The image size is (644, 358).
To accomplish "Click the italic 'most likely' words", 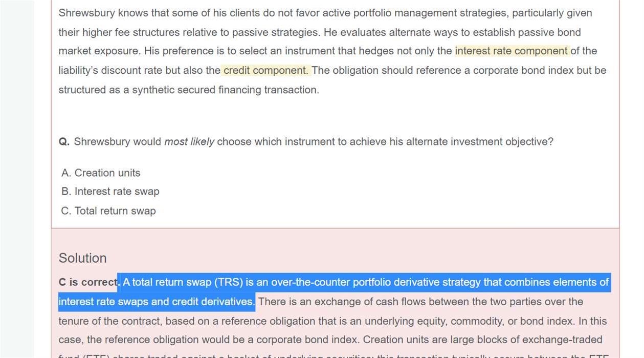I will coord(189,142).
